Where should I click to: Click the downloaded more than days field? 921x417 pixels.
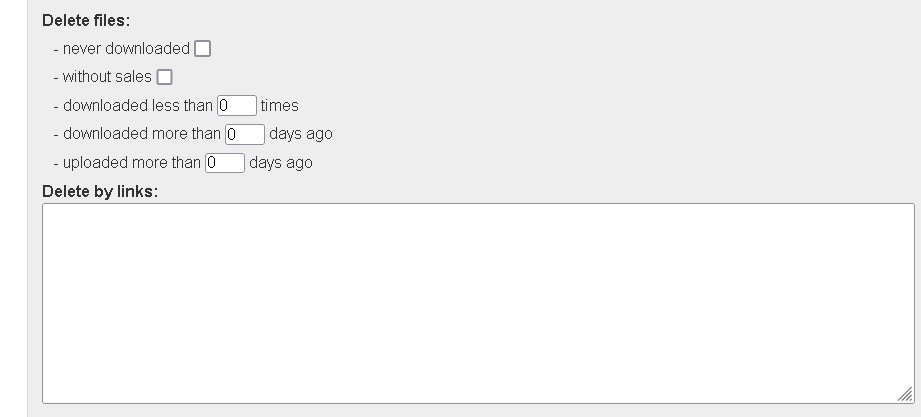coord(245,134)
